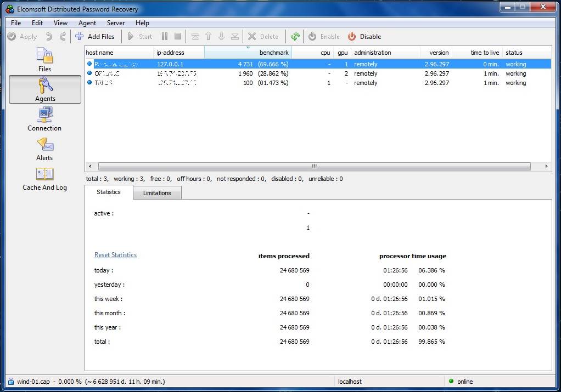Click the (69.666 %) benchmark percentage cell
Image resolution: width=561 pixels, height=392 pixels.
pyautogui.click(x=273, y=64)
